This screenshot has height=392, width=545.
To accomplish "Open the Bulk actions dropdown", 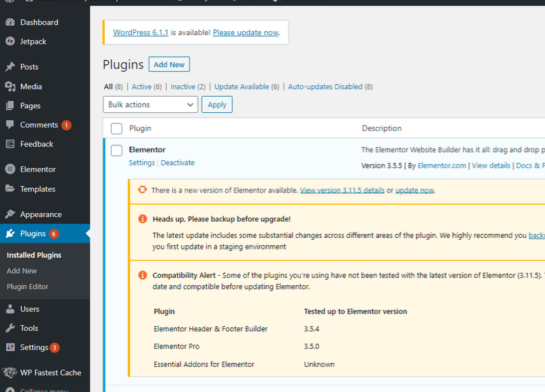I will 151,105.
